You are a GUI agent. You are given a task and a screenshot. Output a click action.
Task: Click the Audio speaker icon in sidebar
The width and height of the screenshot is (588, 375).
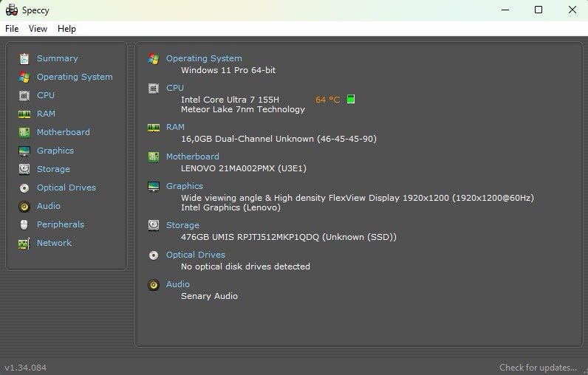click(x=24, y=207)
